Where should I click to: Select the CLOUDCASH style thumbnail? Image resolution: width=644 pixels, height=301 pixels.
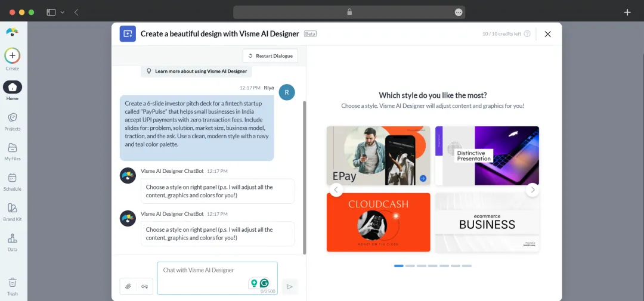pos(378,222)
